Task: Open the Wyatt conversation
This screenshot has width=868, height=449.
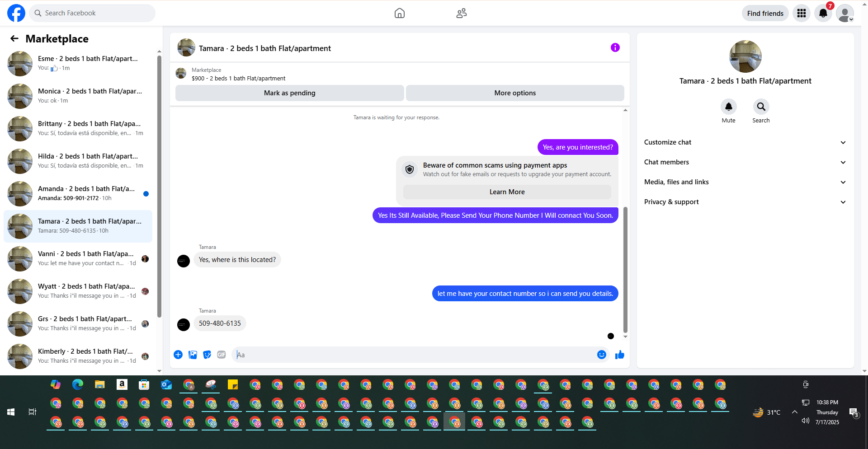Action: pyautogui.click(x=78, y=291)
